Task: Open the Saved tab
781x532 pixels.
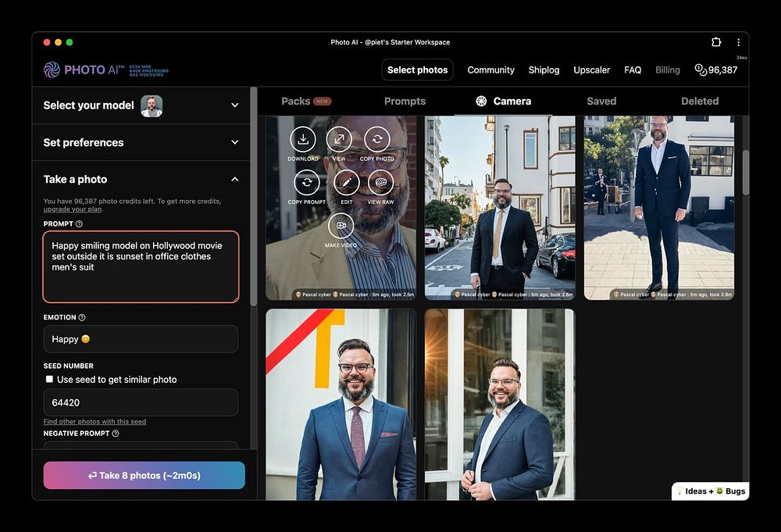Action: [601, 101]
